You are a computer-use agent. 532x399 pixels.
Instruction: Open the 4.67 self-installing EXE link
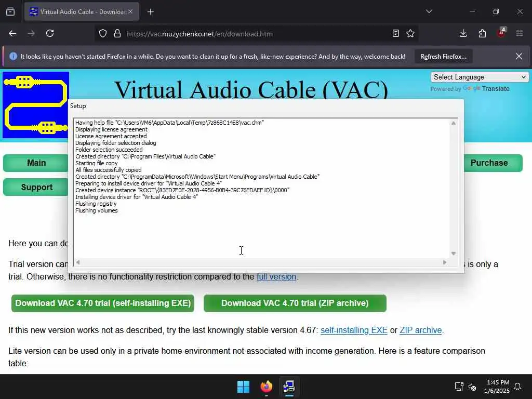354,330
